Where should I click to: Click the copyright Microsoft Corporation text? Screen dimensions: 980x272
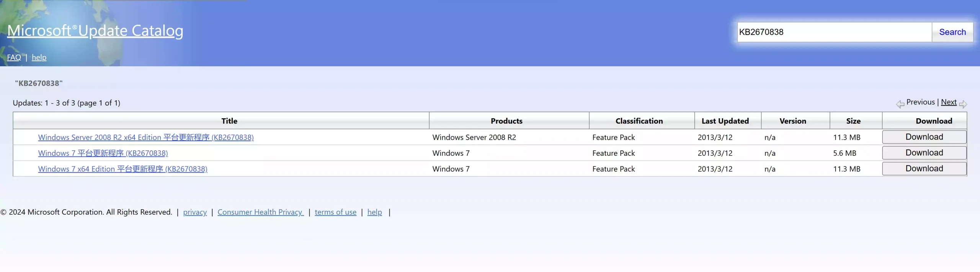pos(86,212)
